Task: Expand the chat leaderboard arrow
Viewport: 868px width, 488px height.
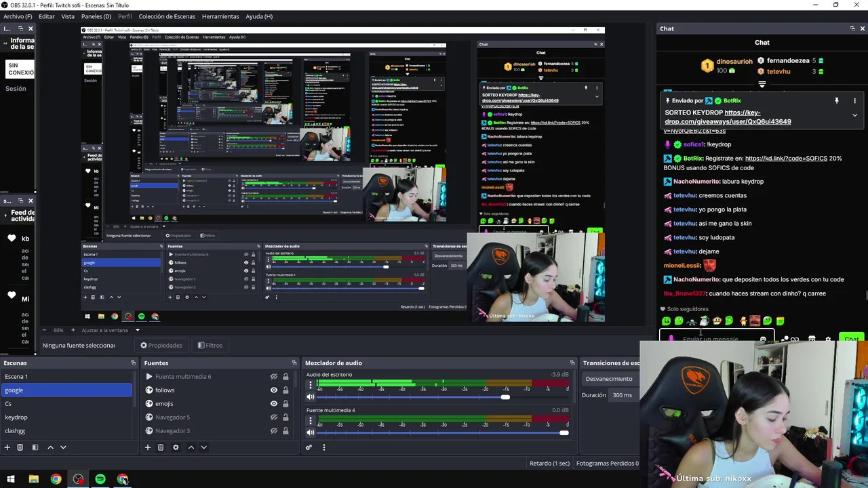Action: coord(762,85)
